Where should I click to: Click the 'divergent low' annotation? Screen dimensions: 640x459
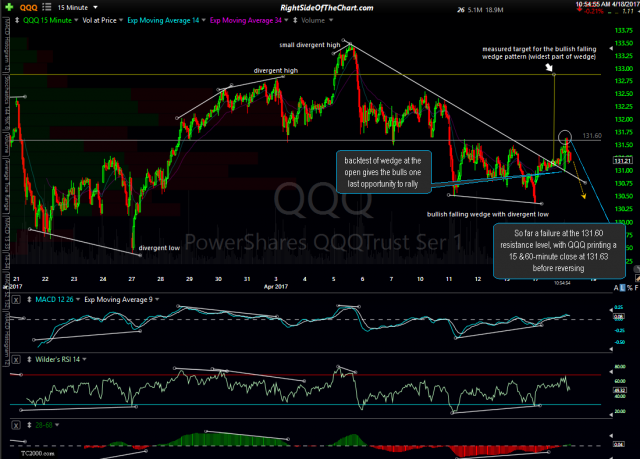[x=159, y=248]
